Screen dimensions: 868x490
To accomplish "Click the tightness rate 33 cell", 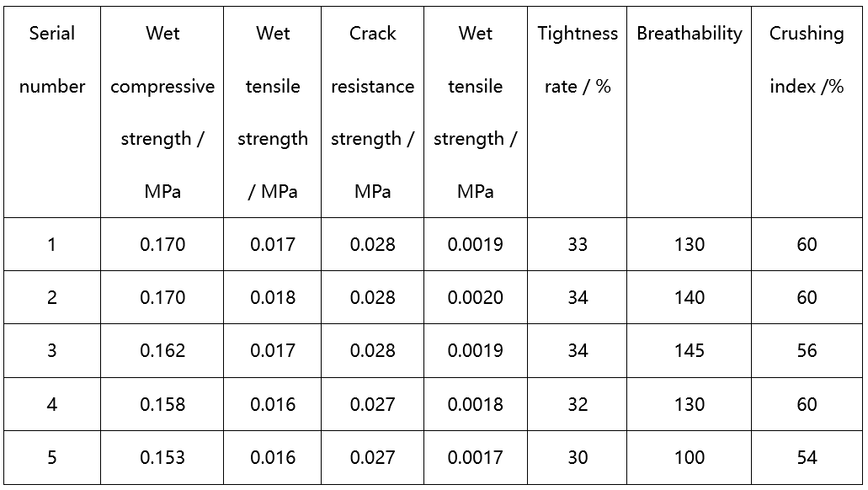I will [x=578, y=245].
